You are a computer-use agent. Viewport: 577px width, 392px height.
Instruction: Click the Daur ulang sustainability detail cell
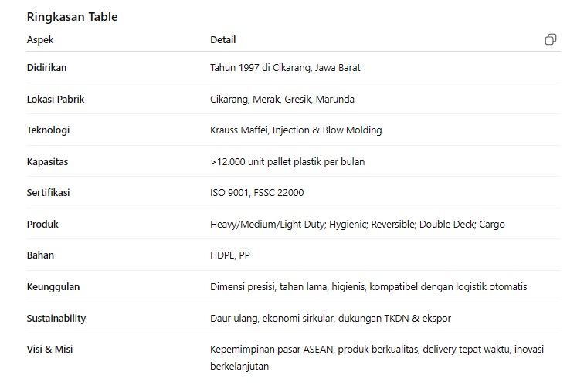[x=330, y=318]
